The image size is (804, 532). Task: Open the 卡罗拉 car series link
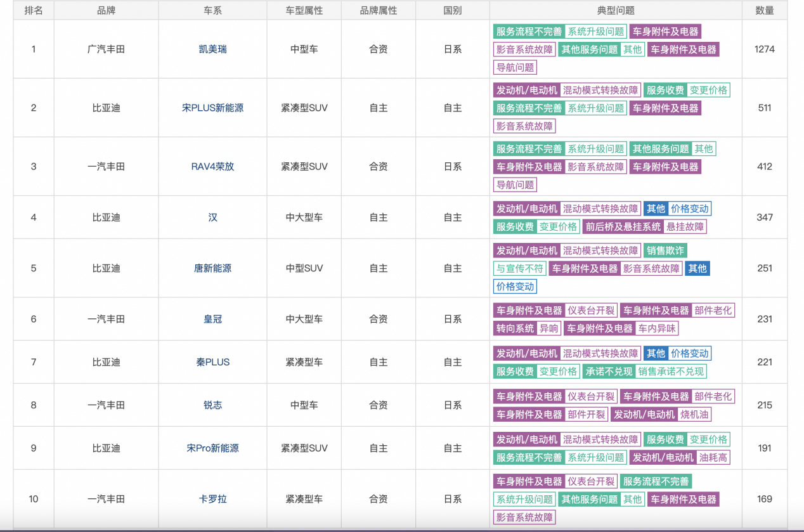click(x=212, y=498)
